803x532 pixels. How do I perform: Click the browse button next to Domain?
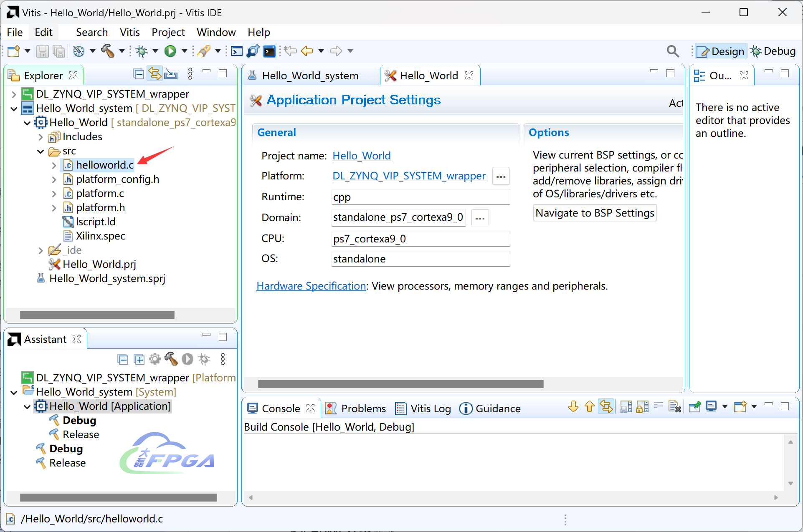[x=480, y=218]
